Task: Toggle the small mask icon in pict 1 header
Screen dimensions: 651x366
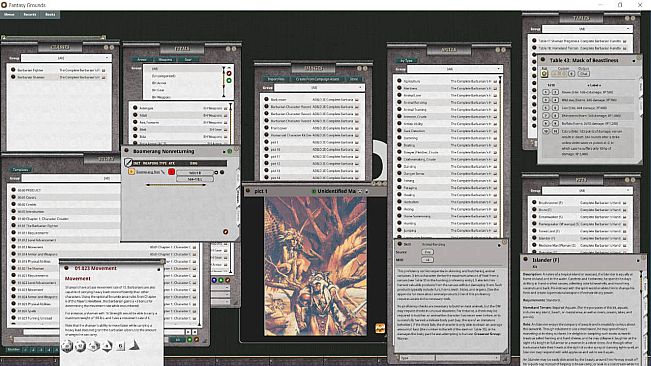Action: pyautogui.click(x=360, y=191)
